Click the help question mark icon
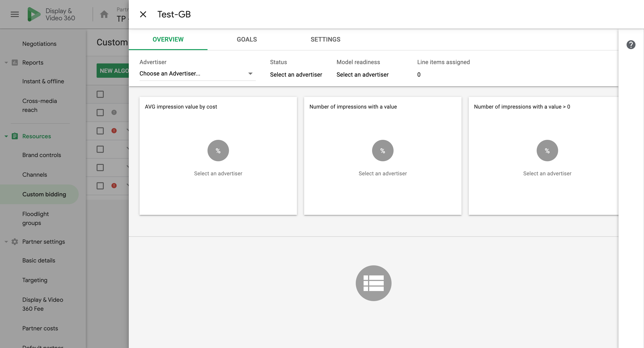 coord(631,45)
